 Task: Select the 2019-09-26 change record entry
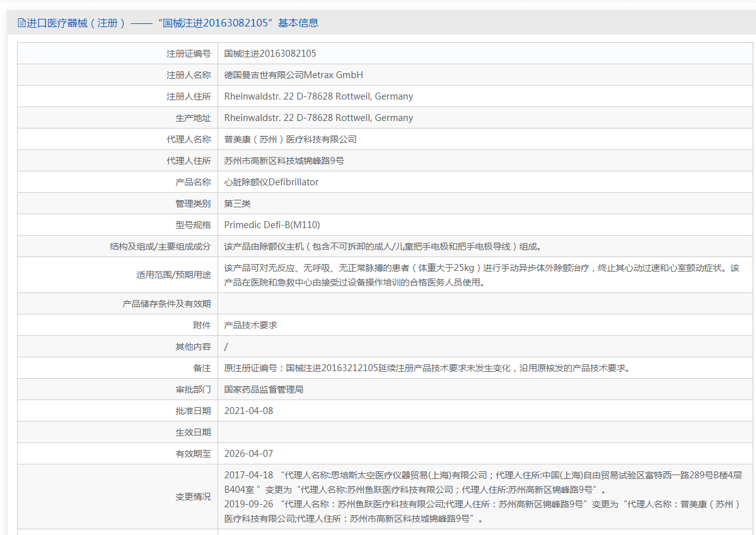[x=482, y=512]
